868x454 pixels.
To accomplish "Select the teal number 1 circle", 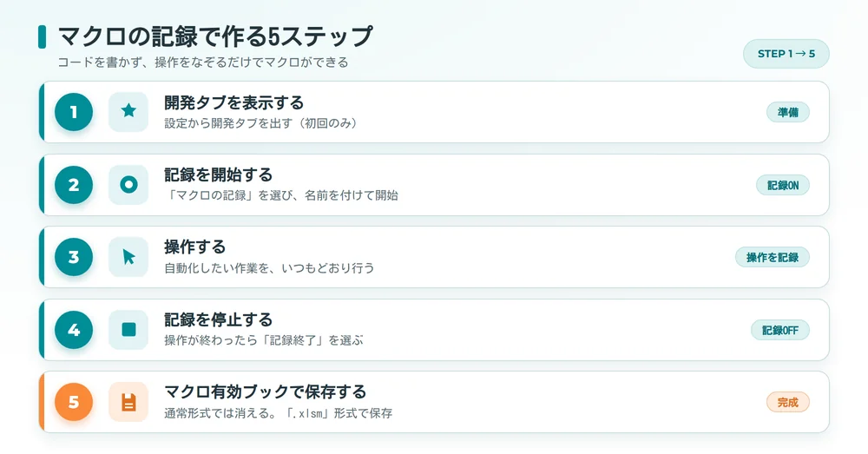I will 74,112.
